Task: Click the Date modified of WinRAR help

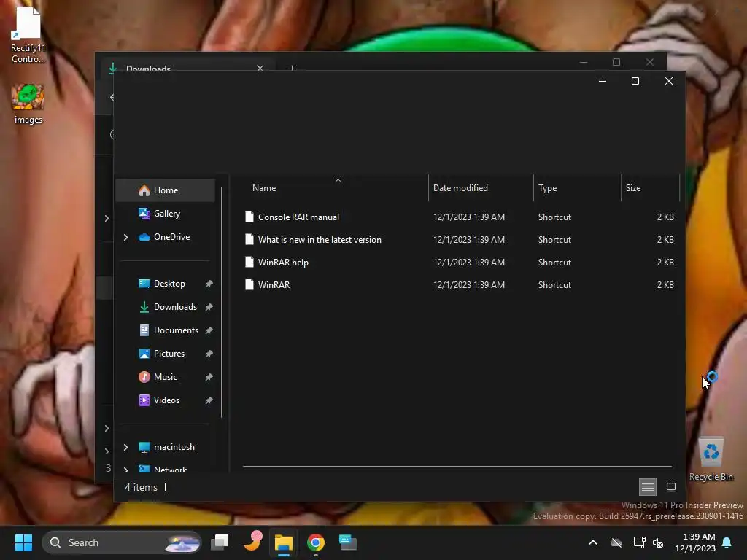Action: [469, 262]
